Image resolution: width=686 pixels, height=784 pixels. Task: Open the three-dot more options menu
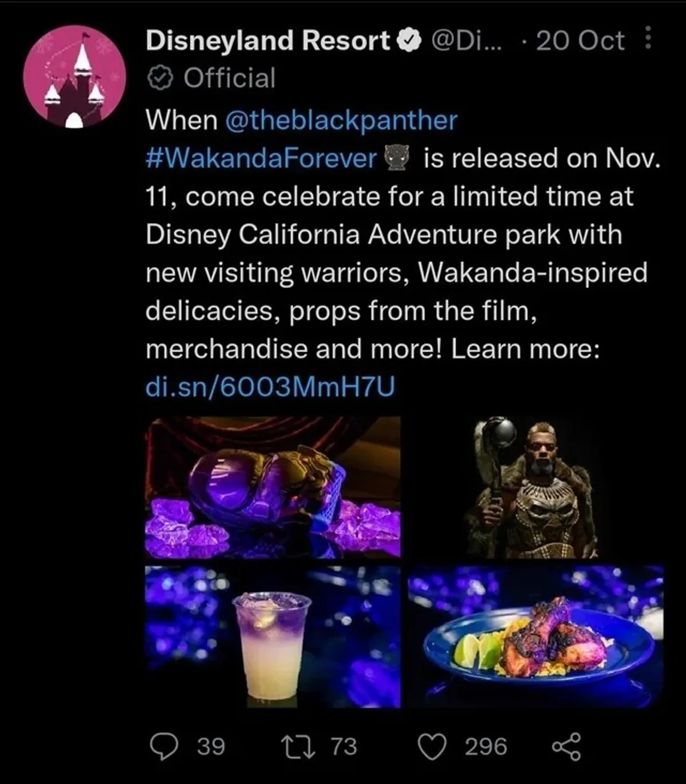pos(648,38)
